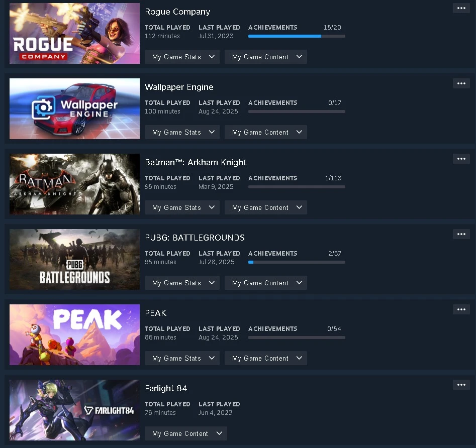Open the Farlight 84 banner thumbnail
This screenshot has width=476, height=448.
(75, 410)
